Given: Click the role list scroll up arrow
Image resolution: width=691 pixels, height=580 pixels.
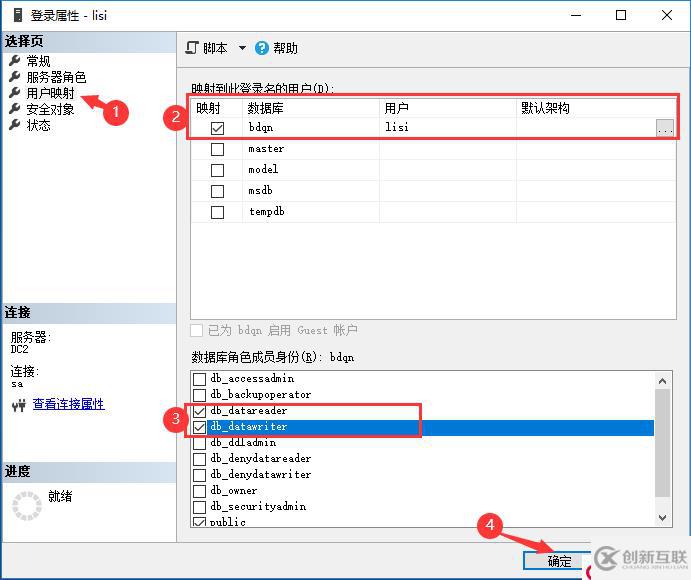Looking at the screenshot, I should click(662, 381).
